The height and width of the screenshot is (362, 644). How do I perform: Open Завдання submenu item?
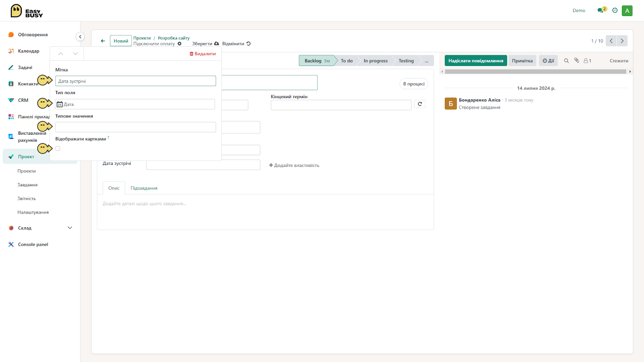(x=27, y=185)
